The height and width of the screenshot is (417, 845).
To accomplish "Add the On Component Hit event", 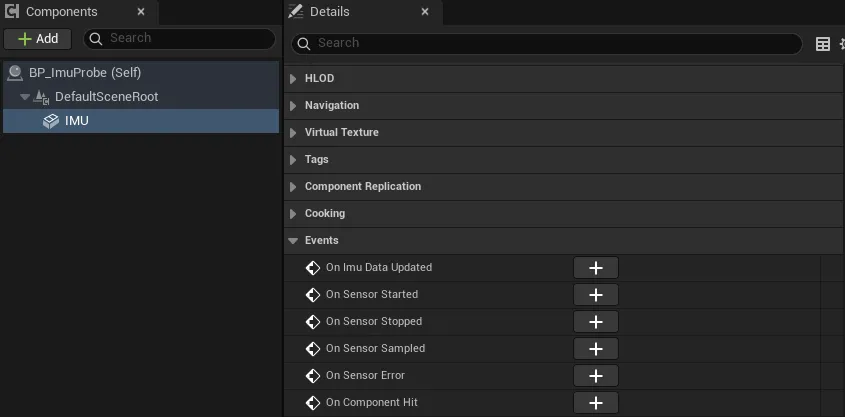I will coord(595,402).
